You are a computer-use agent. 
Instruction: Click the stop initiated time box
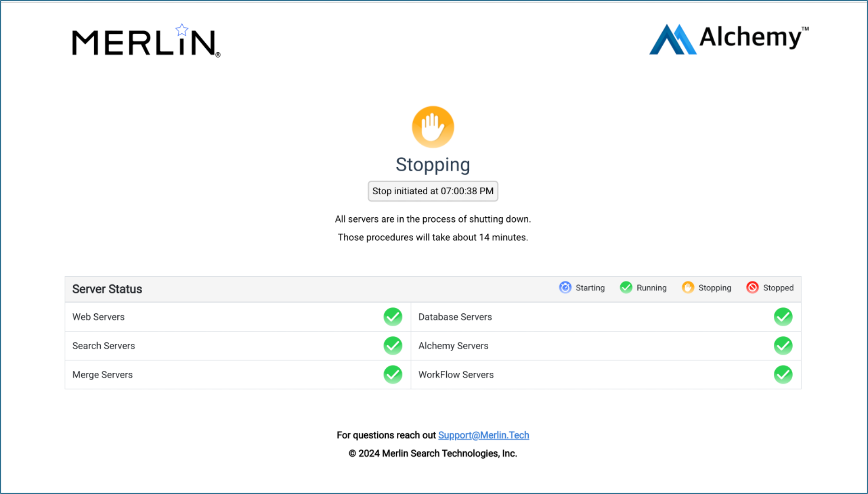(432, 191)
